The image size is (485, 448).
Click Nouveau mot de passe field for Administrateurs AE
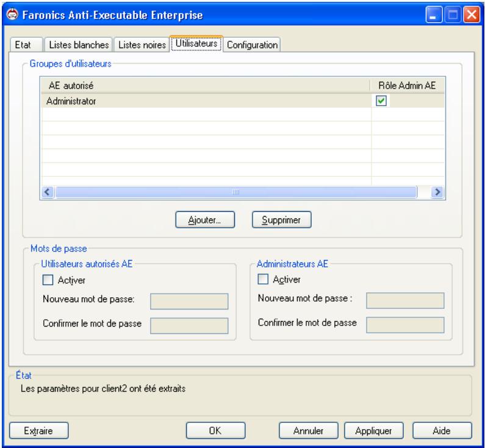point(405,300)
